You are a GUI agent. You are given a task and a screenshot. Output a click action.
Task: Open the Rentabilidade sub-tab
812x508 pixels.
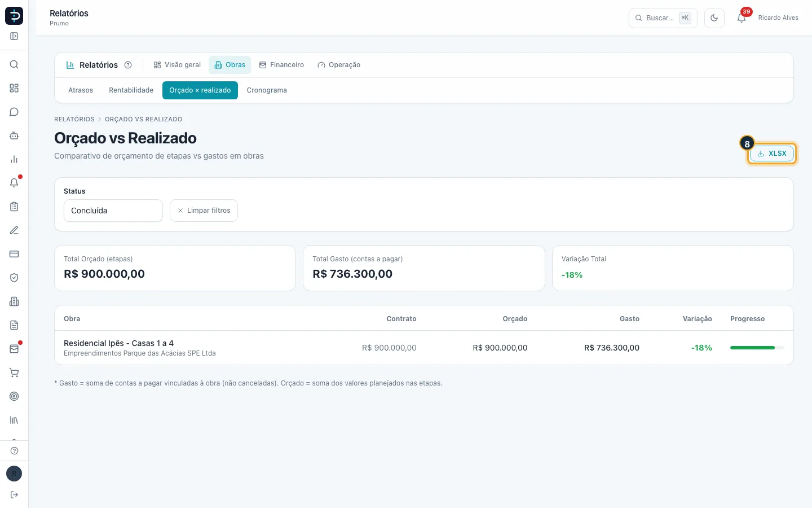tap(131, 90)
